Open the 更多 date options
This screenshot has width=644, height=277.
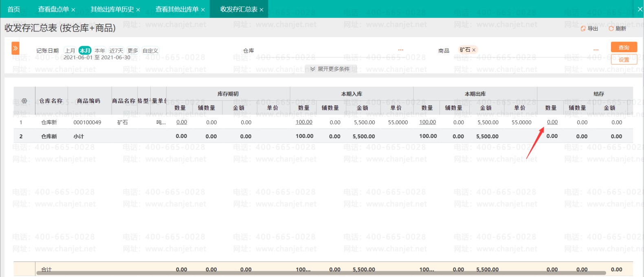[133, 51]
